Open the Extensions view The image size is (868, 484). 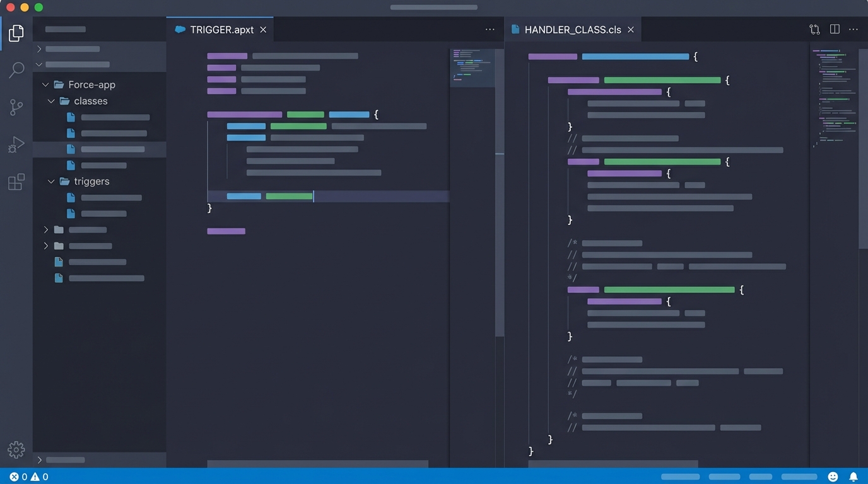[x=16, y=181]
